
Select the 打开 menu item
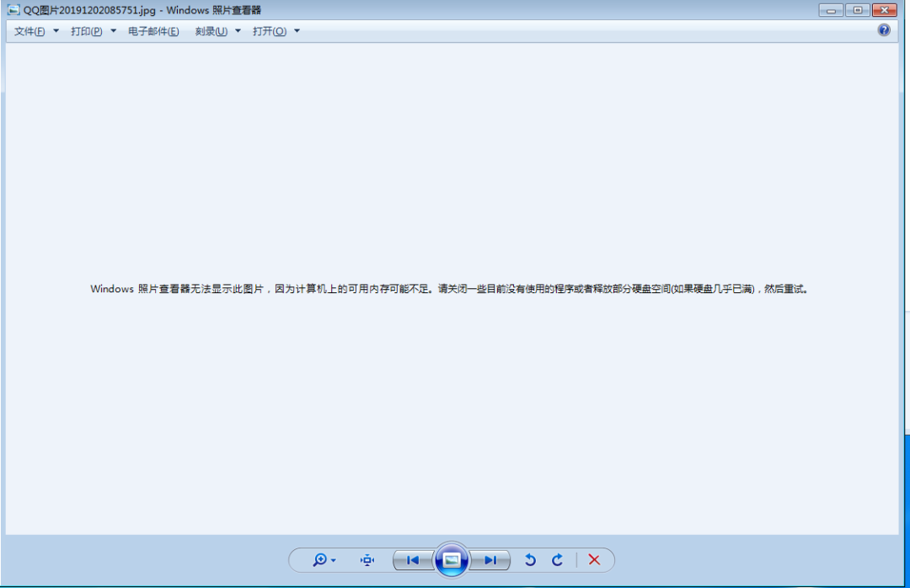pyautogui.click(x=271, y=30)
